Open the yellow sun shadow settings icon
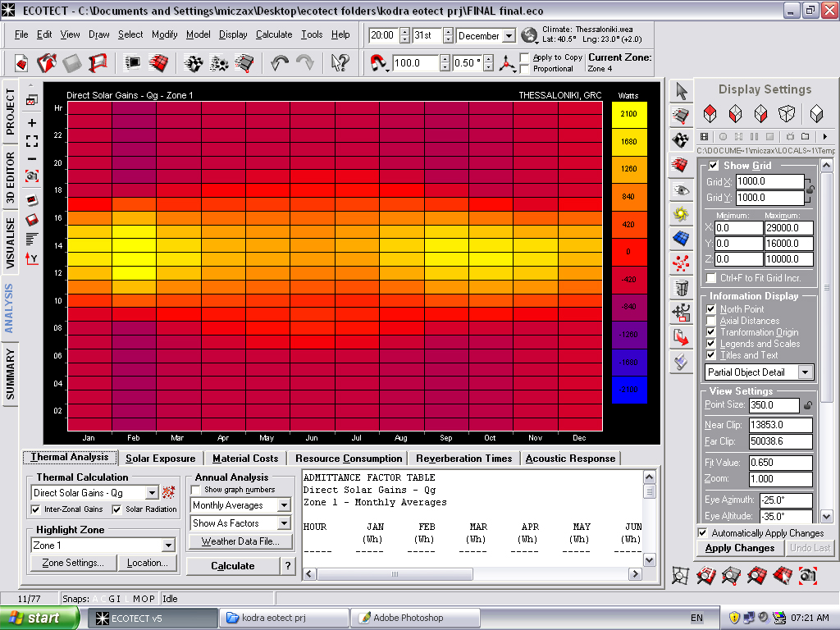840x630 pixels. (x=681, y=214)
